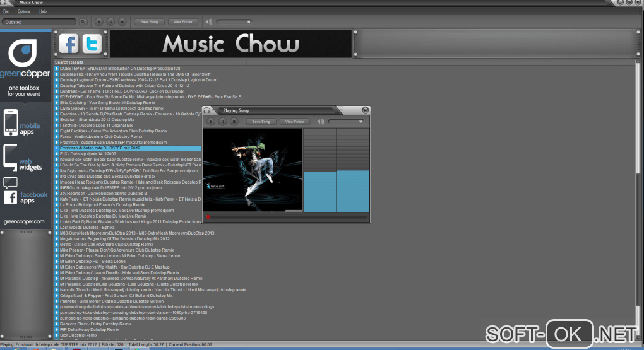The height and width of the screenshot is (350, 644).
Task: Open the greencopper.com link
Action: pos(24,221)
